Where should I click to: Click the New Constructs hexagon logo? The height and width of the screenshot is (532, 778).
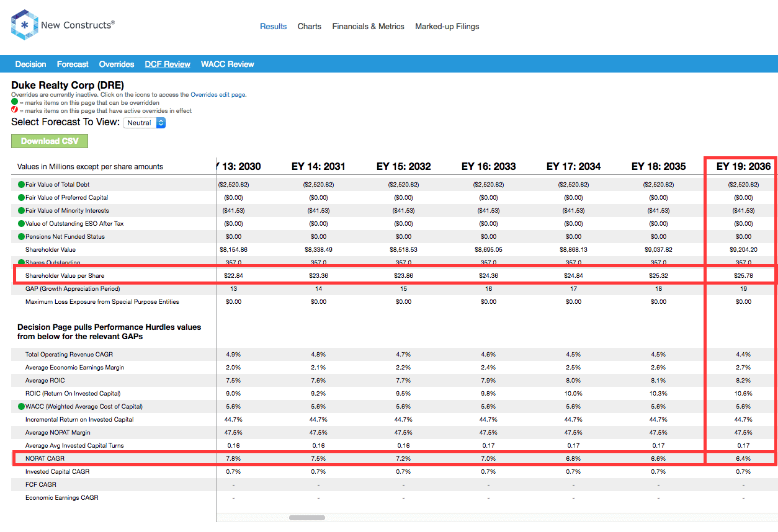pos(24,25)
